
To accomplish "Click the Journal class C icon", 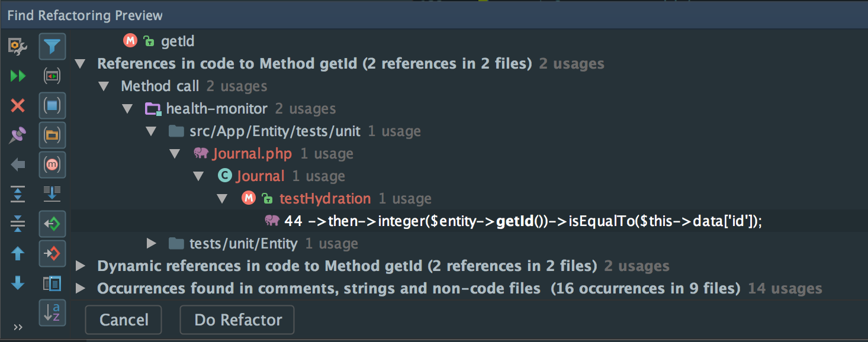I will tap(224, 176).
